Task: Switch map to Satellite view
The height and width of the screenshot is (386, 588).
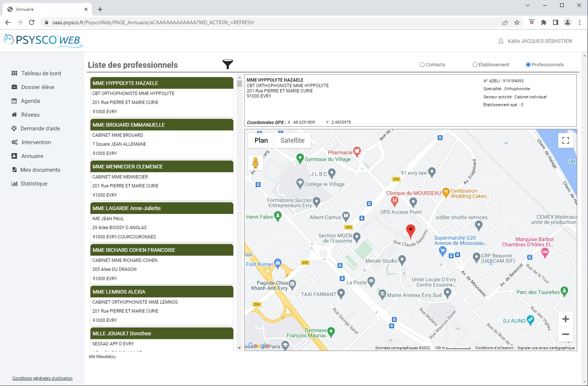Action: pos(292,140)
